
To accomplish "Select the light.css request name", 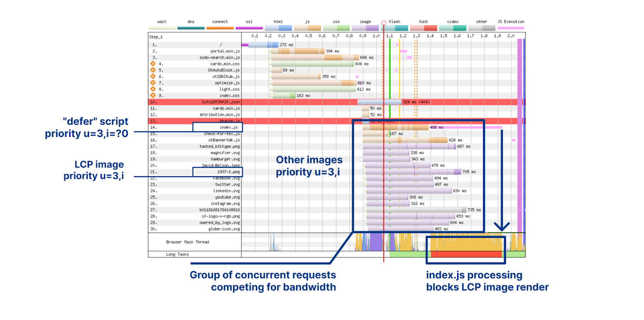I will [229, 89].
